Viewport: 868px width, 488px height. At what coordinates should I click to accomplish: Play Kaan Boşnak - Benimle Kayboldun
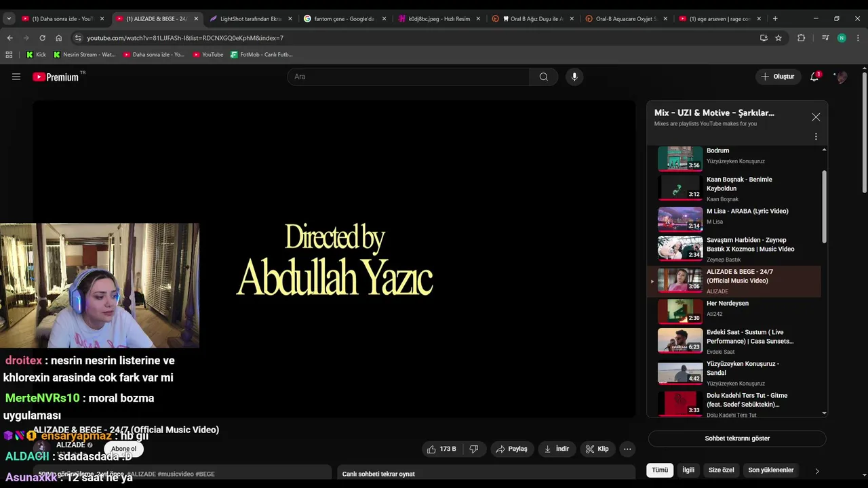pos(734,188)
